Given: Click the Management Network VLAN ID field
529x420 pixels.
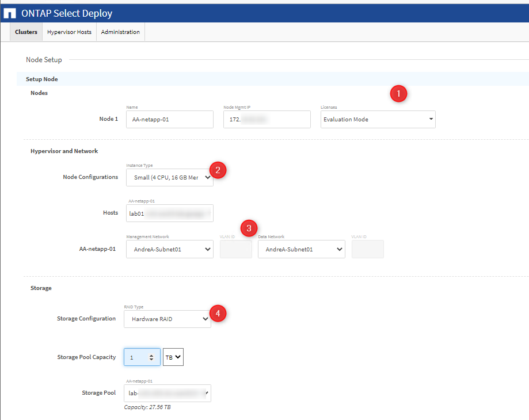Looking at the screenshot, I should pyautogui.click(x=235, y=250).
